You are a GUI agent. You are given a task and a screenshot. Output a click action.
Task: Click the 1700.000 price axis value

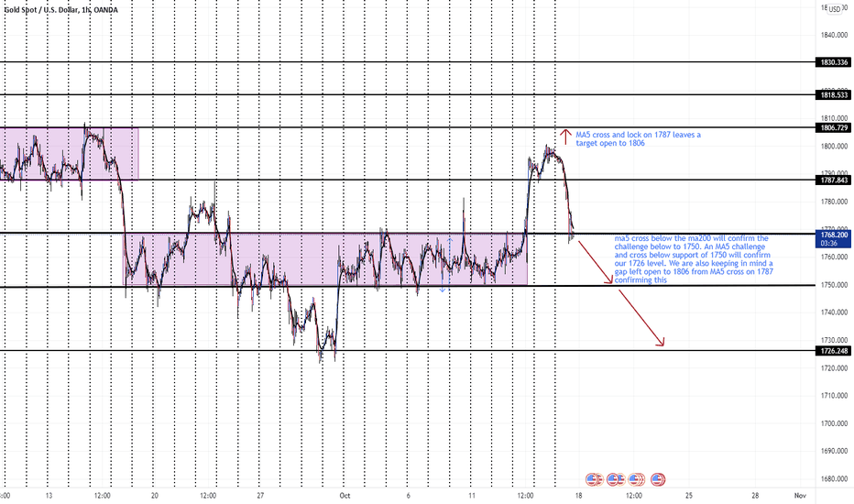click(x=835, y=423)
